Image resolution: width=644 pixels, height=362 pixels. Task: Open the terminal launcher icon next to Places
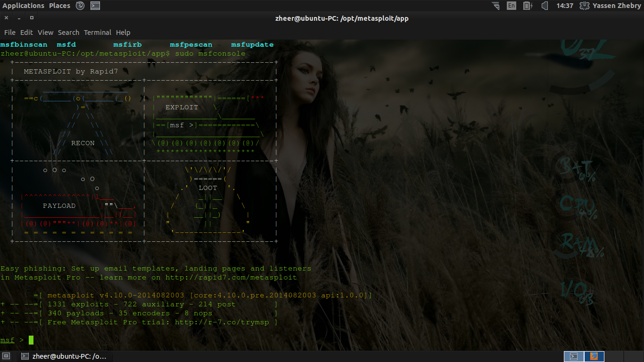(94, 6)
